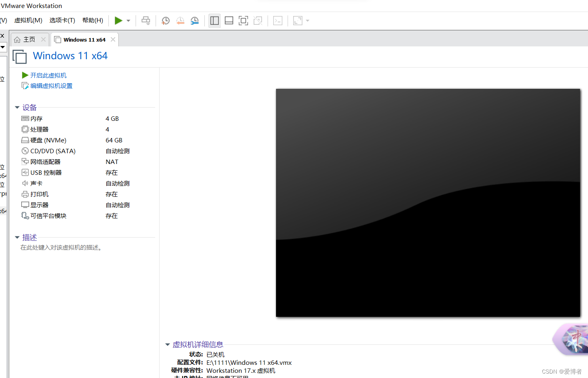Screen dimensions: 588x378
Task: Select the 显示器 label text
Action: (x=39, y=205)
